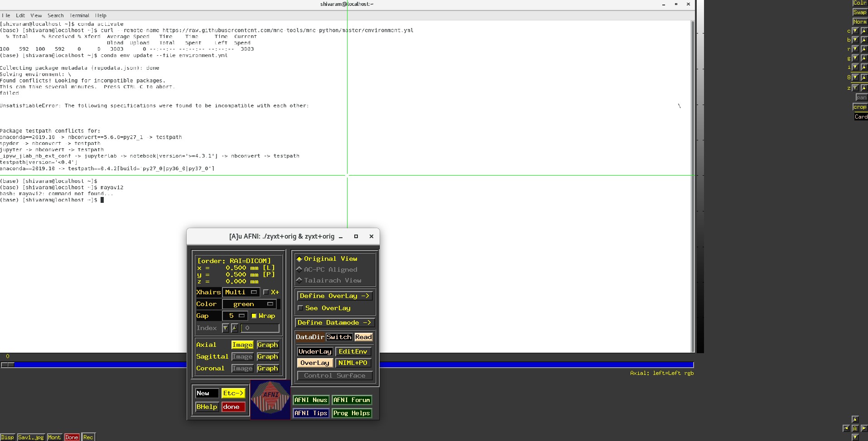Open the AFNI Forum button

(352, 400)
